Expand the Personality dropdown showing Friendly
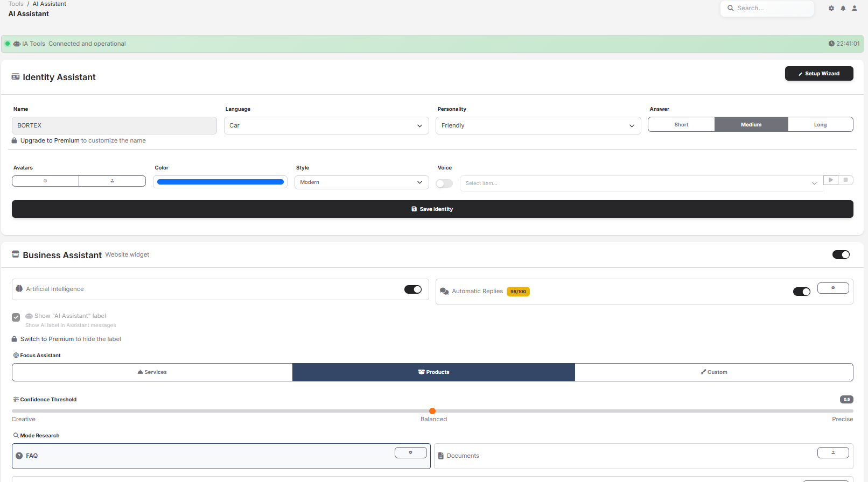Viewport: 868px width, 482px height. (x=538, y=125)
